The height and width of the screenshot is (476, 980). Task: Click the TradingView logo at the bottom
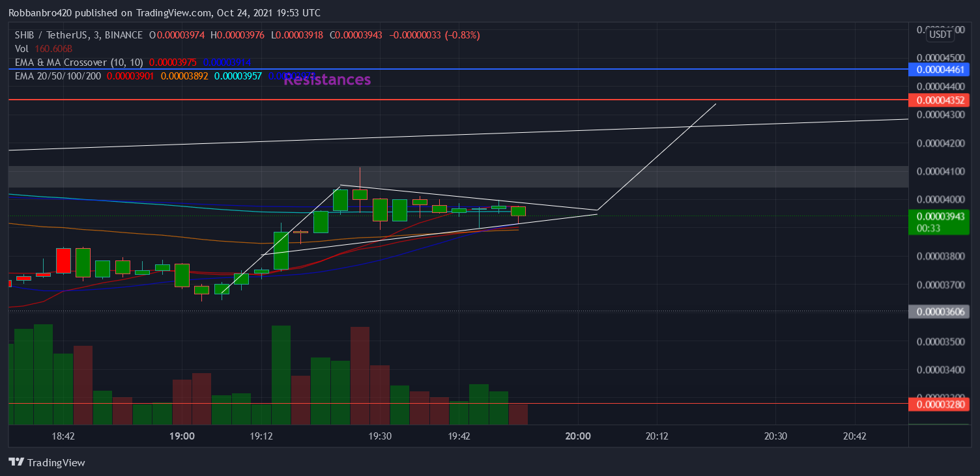point(47,462)
